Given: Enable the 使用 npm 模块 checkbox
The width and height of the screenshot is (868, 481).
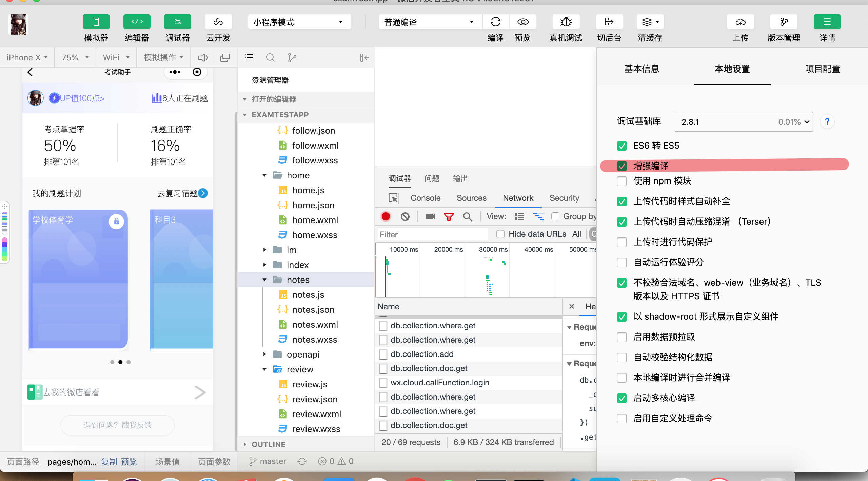Looking at the screenshot, I should 622,181.
